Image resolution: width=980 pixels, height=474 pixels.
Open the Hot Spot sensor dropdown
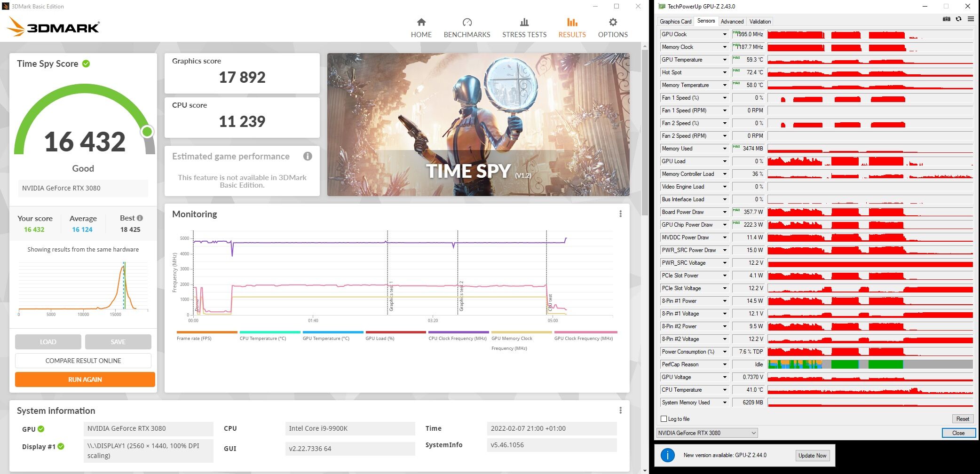[x=725, y=72]
